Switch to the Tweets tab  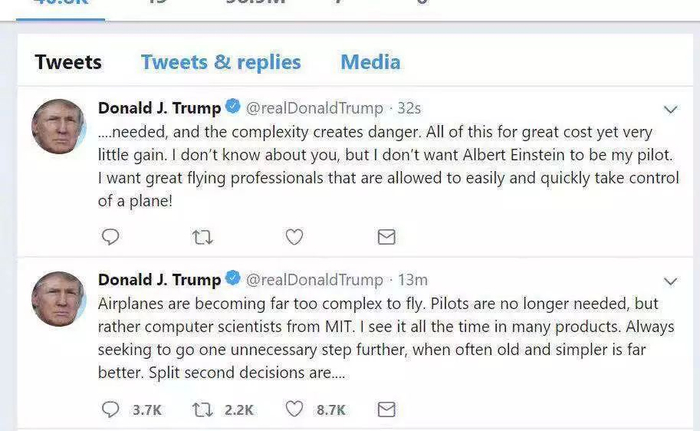(x=68, y=62)
